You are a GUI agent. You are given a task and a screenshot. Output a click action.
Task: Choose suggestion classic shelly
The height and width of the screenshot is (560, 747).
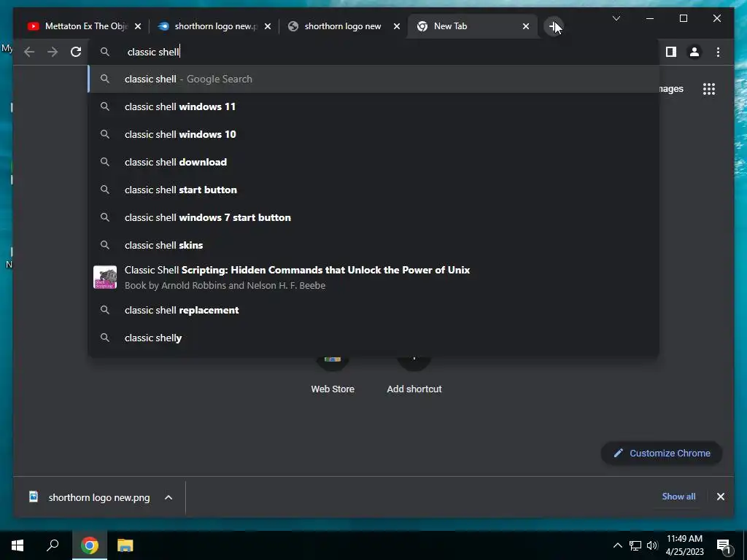373,338
